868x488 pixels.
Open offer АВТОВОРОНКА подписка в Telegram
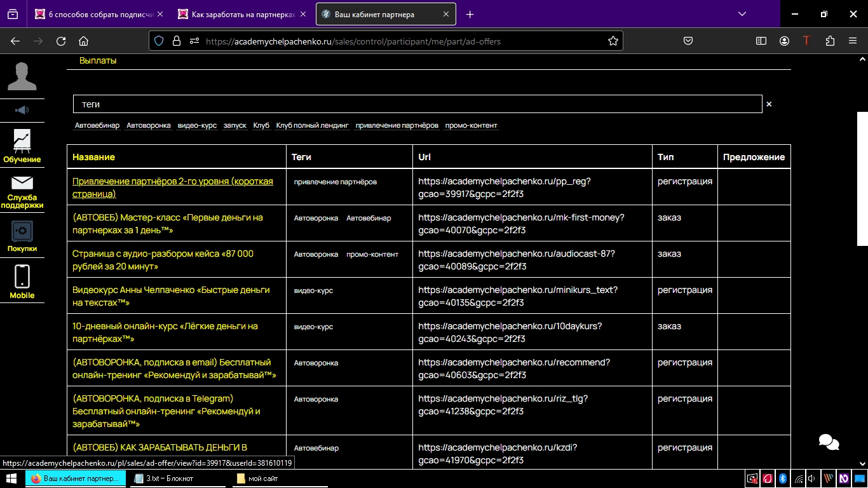coord(166,411)
